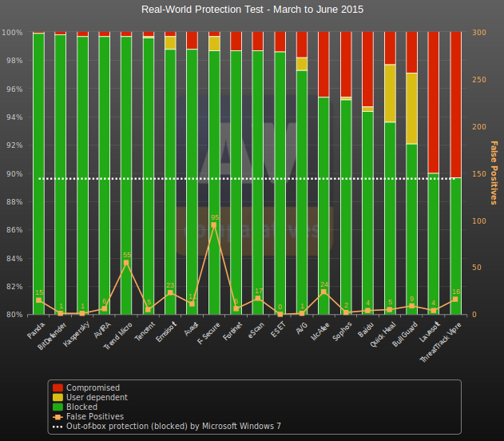
Task: Select the Sophos false positives marker labeled 2
Action: click(346, 312)
